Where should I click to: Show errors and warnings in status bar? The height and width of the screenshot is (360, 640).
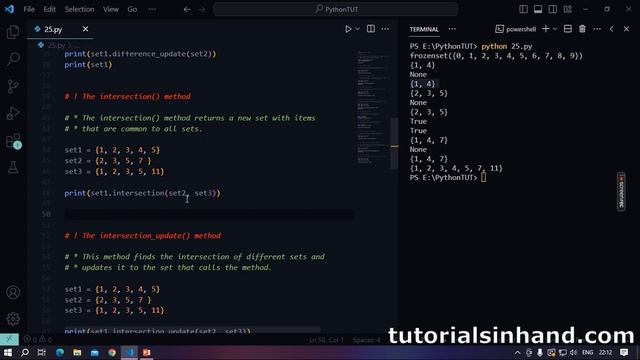[x=38, y=339]
